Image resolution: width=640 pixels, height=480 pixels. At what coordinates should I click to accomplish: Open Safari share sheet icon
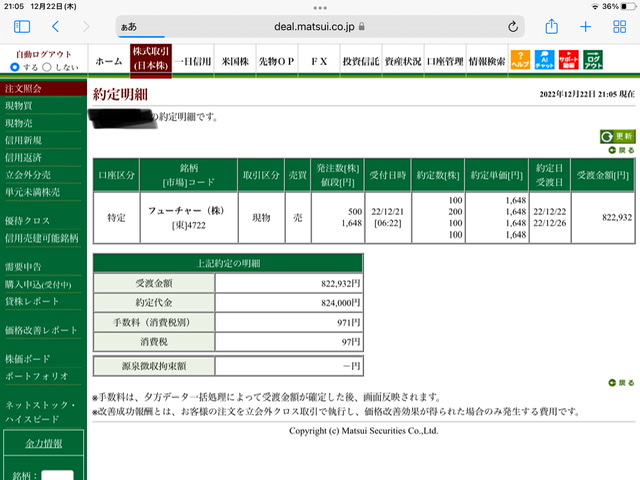coord(551,26)
